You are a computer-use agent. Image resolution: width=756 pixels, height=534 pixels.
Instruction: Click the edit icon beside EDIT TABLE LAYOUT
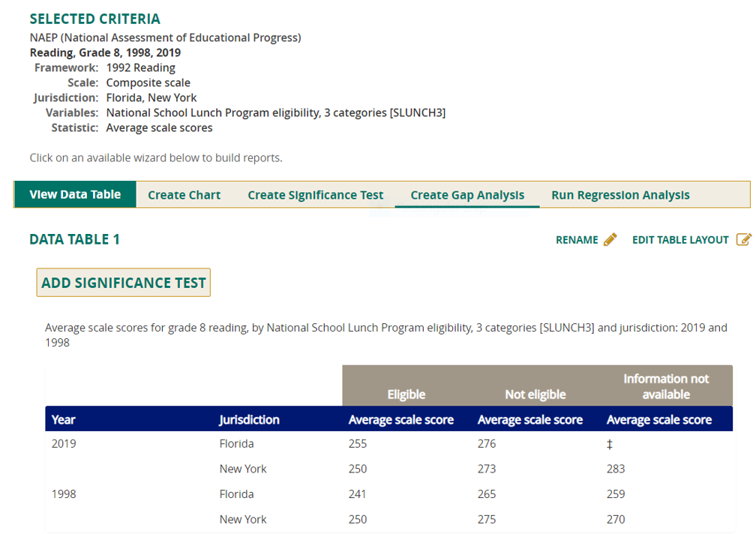[x=743, y=239]
